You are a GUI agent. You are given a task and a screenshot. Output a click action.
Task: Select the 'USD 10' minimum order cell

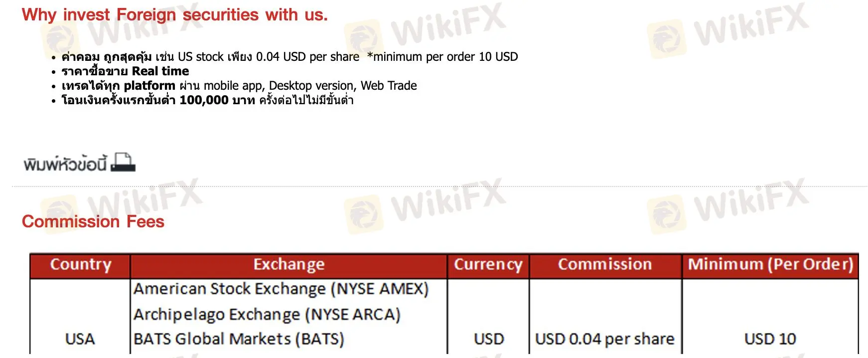(770, 339)
